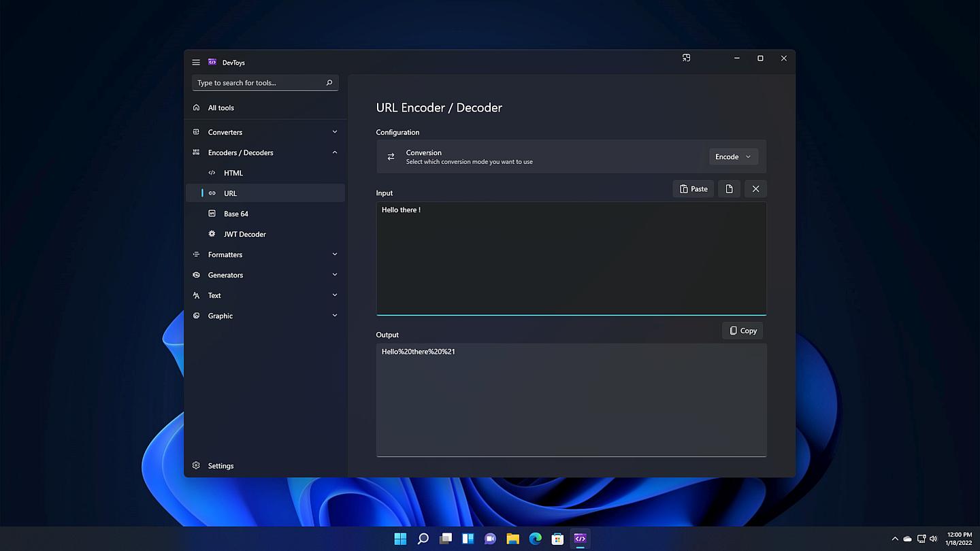
Task: Open Windows Start menu
Action: 400,539
